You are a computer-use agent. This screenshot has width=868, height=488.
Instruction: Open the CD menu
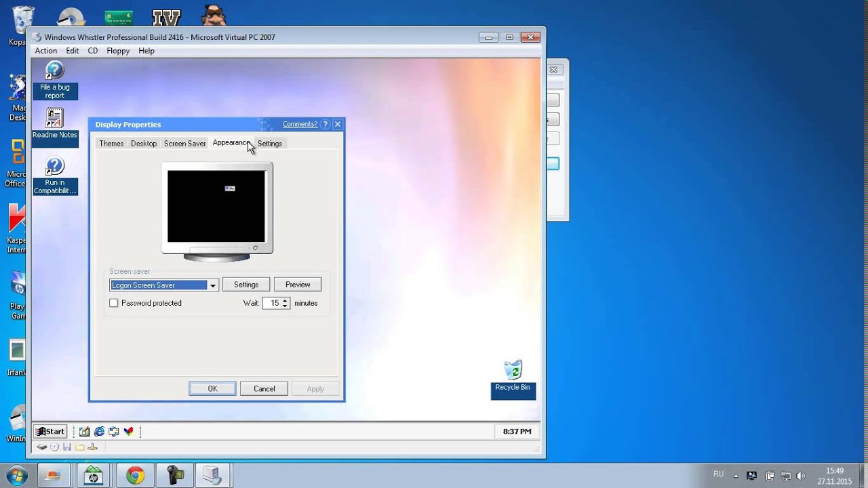coord(93,51)
